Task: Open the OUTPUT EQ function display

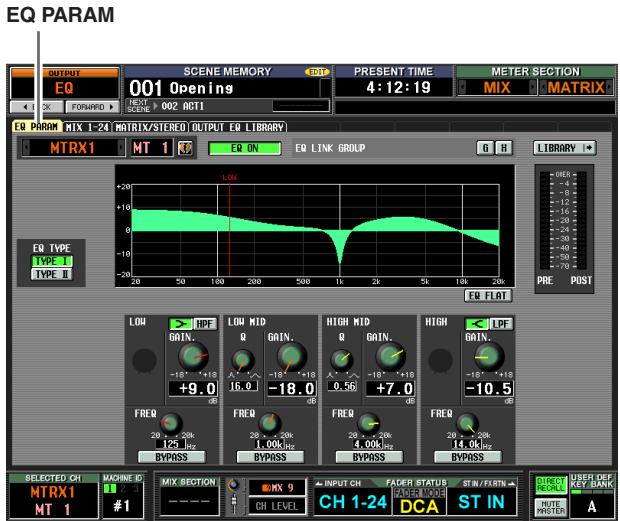Action: (64, 84)
